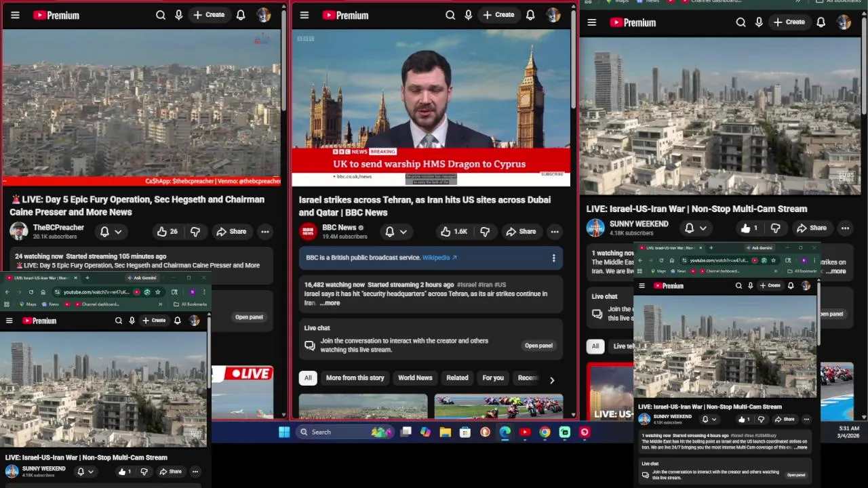Like TheBCPreacher live stream
The width and height of the screenshot is (868, 488).
tap(167, 232)
